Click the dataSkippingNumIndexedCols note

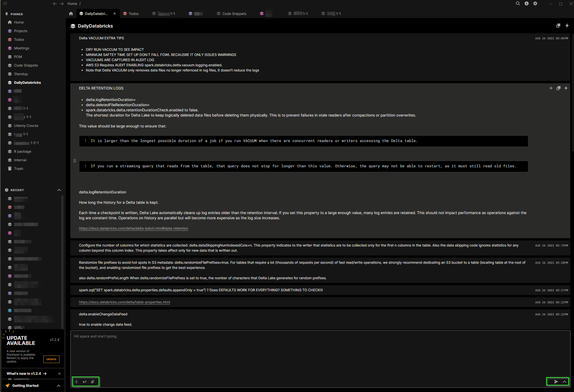click(320, 248)
